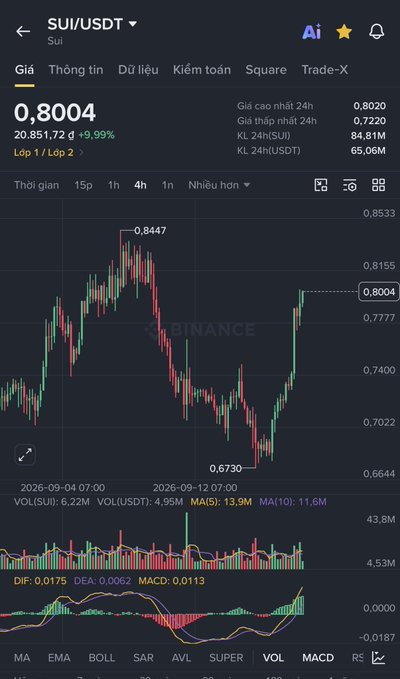Click the DIF: 0,0175 MACD label
This screenshot has height=679, width=400.
[x=40, y=581]
